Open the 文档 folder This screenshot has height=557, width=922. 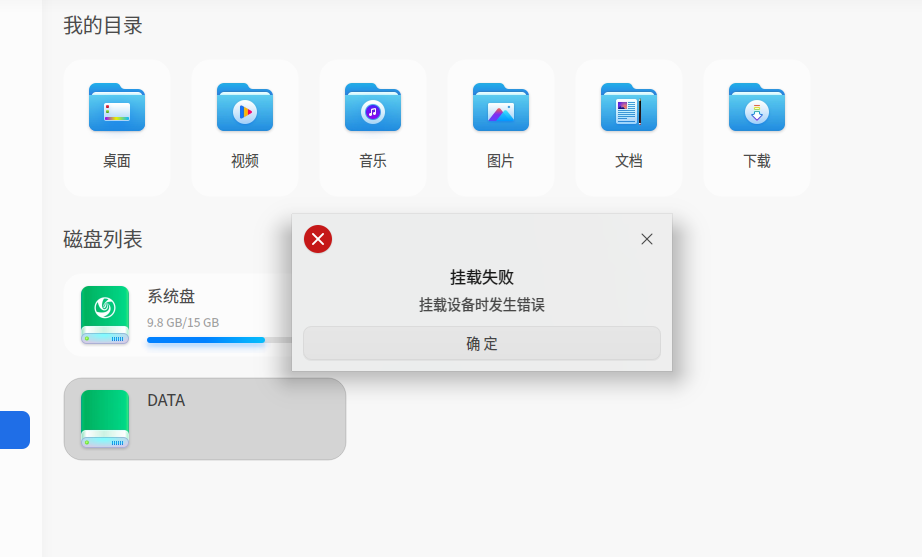point(629,128)
